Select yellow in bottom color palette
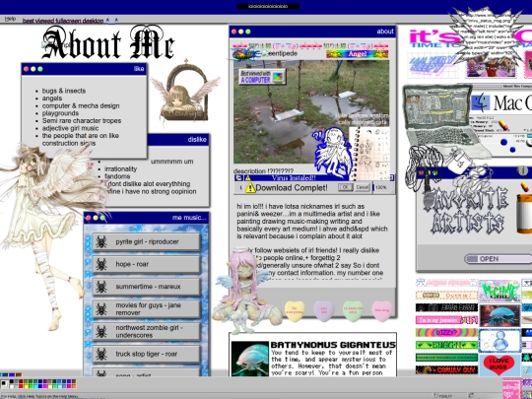The height and width of the screenshot is (399, 532). click(x=26, y=386)
